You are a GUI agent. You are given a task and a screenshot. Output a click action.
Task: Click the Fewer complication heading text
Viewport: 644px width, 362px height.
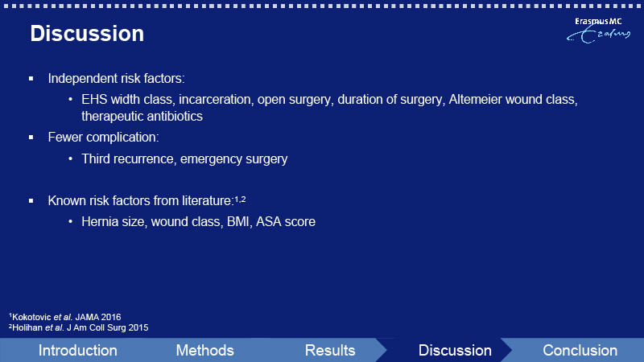point(103,137)
